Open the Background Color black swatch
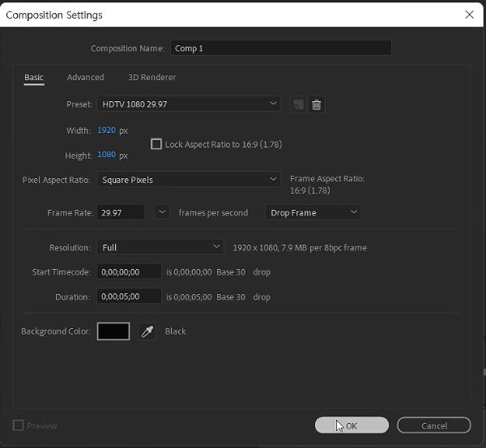Viewport: 486px width, 448px height. coord(113,331)
